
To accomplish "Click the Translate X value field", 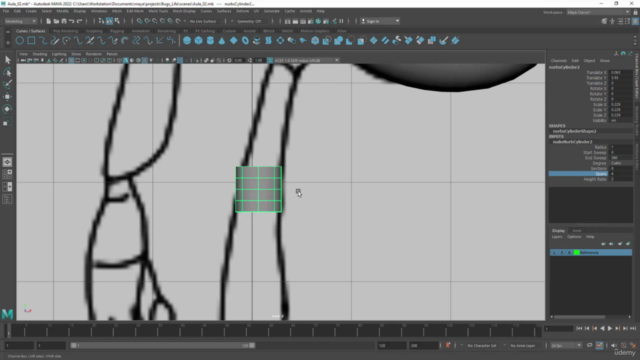I will (620, 72).
